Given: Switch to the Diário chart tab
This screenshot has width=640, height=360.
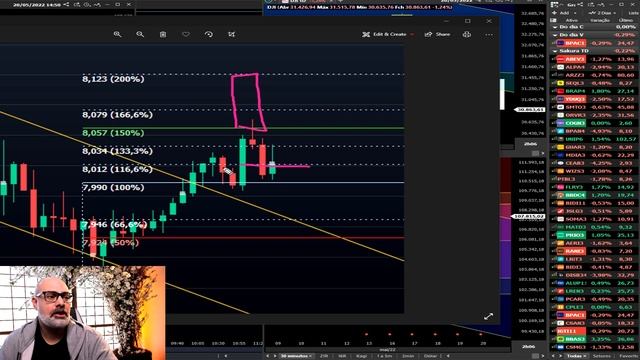Looking at the screenshot, I should tap(430, 356).
